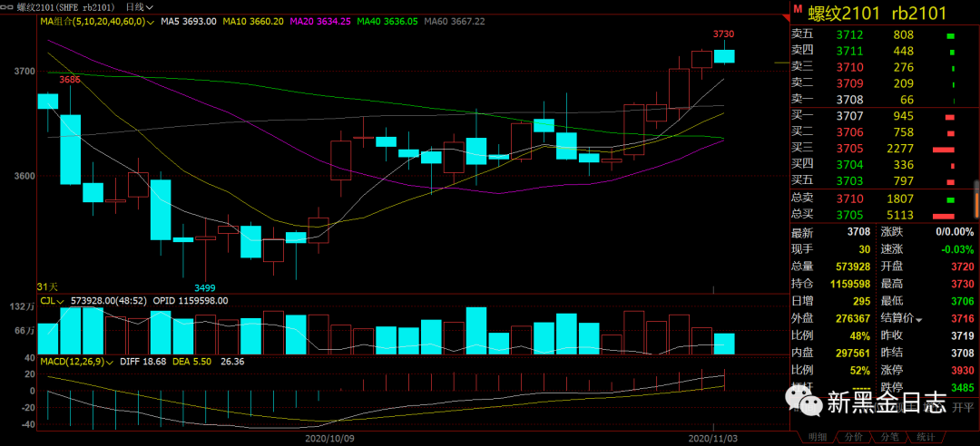Expand the 结算价 dropdown arrow
Image resolution: width=980 pixels, height=446 pixels.
(918, 320)
